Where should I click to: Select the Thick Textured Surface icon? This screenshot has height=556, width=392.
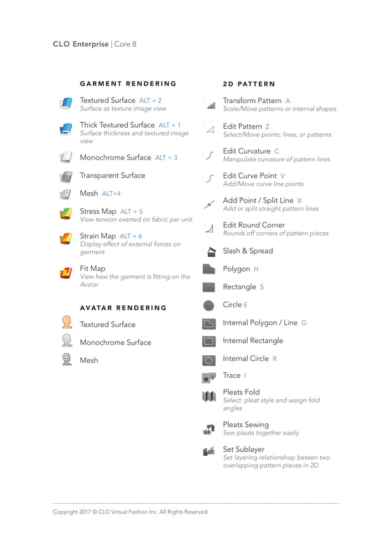pyautogui.click(x=66, y=128)
